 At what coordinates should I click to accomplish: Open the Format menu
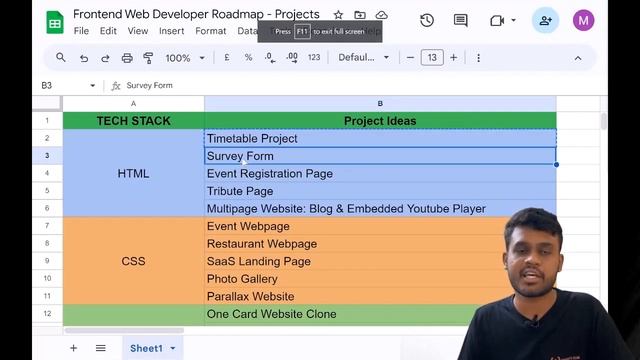click(x=211, y=31)
